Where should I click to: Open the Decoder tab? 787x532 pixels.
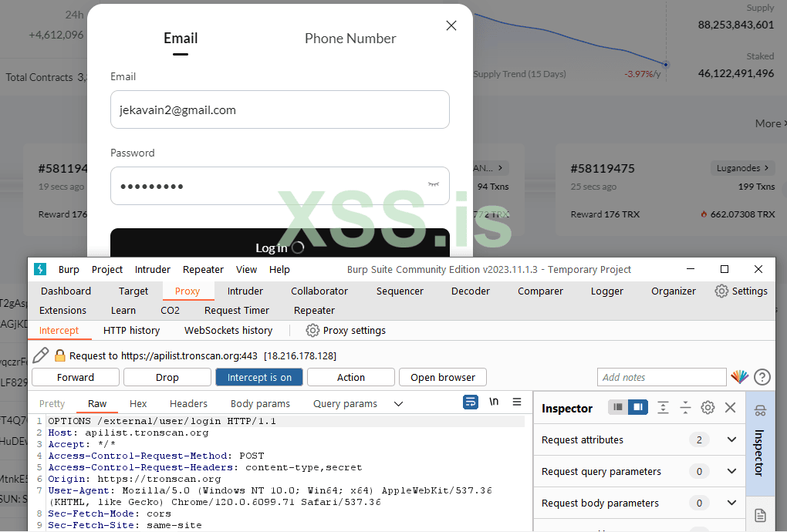click(x=471, y=291)
